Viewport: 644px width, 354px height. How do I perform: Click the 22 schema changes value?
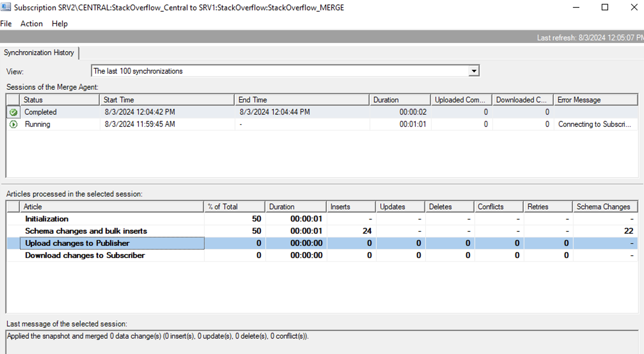coord(628,231)
